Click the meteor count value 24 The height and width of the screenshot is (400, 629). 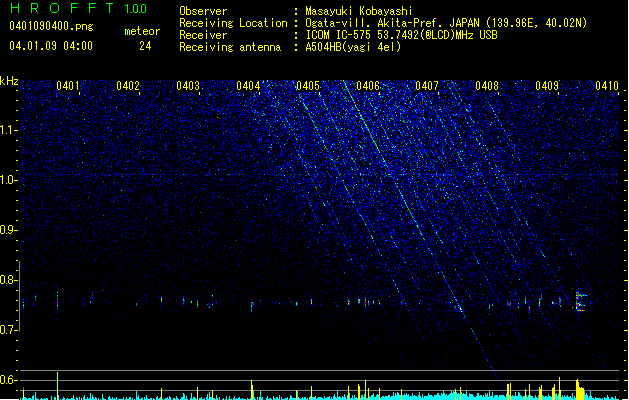tap(145, 46)
